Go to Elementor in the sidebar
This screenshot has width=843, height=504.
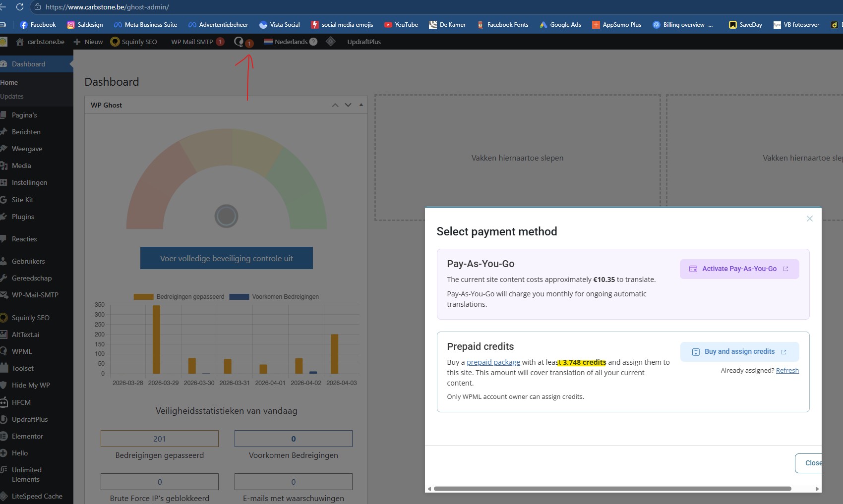tap(27, 436)
